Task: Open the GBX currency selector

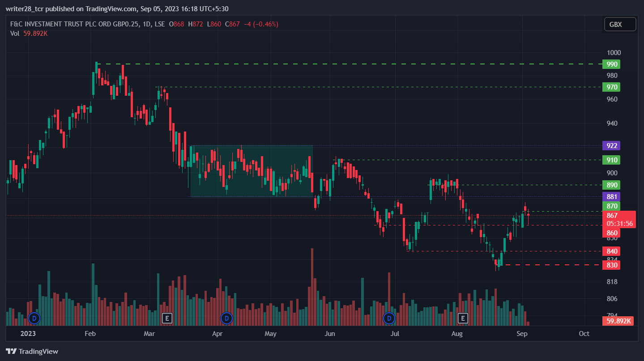Action: tap(620, 25)
